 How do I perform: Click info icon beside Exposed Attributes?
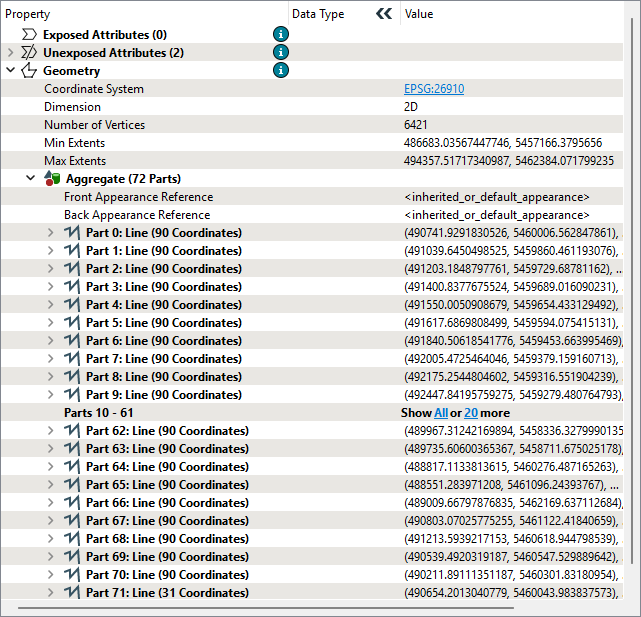coord(281,35)
